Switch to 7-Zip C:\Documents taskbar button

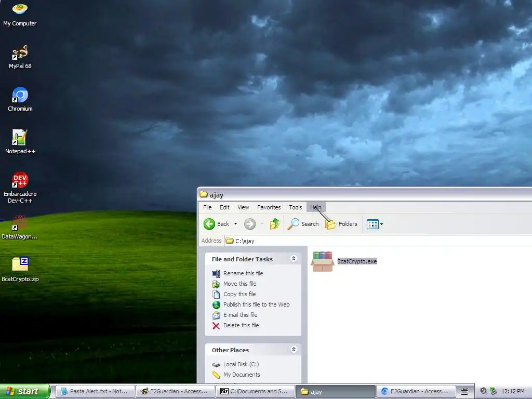[255, 392]
